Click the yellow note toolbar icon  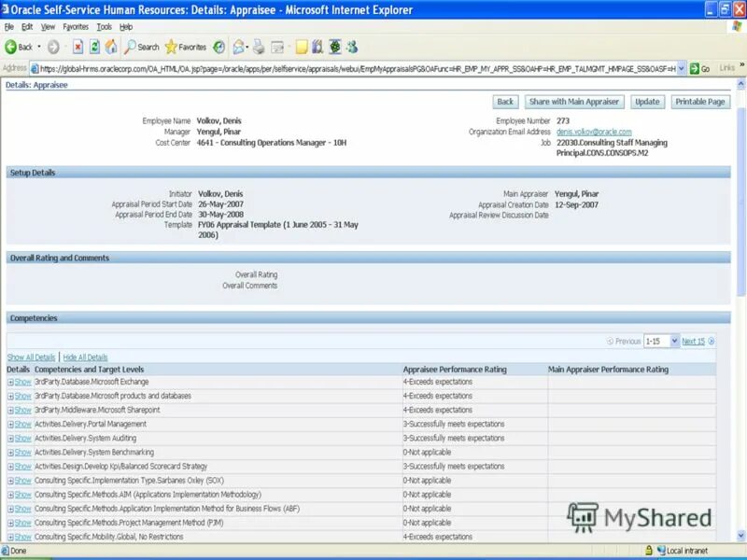[301, 47]
